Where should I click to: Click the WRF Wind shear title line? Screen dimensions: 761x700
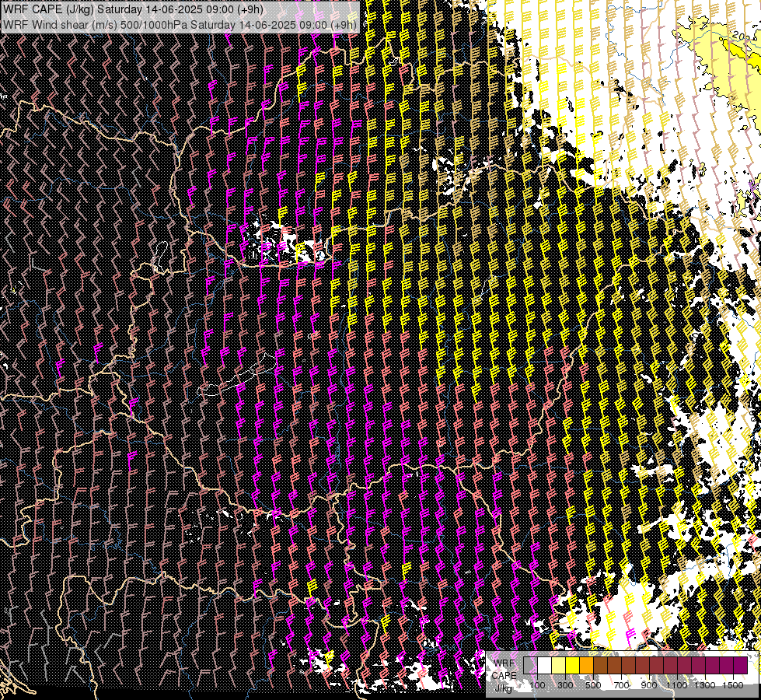pos(180,25)
